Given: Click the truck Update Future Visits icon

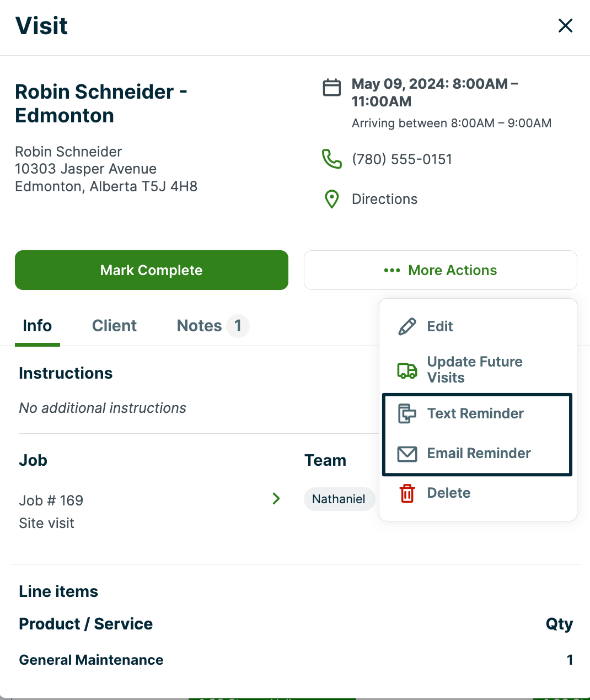Looking at the screenshot, I should 407,370.
